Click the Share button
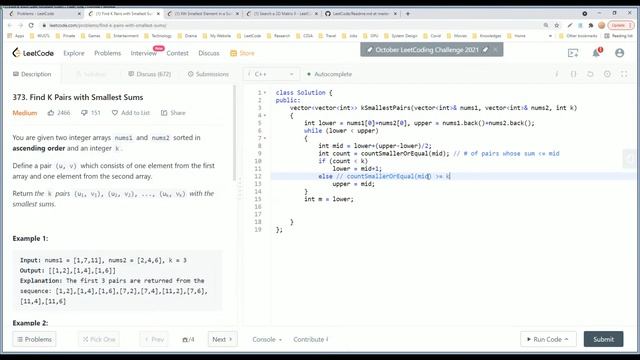Image resolution: width=640 pixels, height=360 pixels. tap(173, 113)
